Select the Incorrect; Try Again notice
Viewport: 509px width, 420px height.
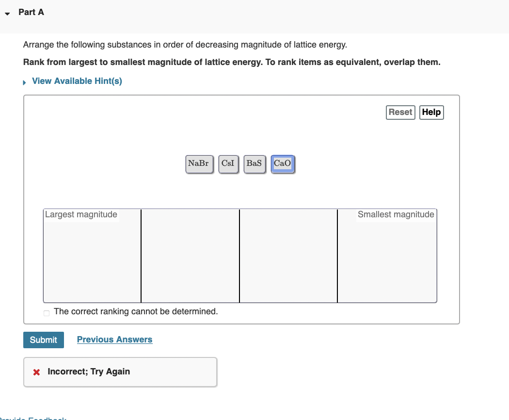point(89,372)
